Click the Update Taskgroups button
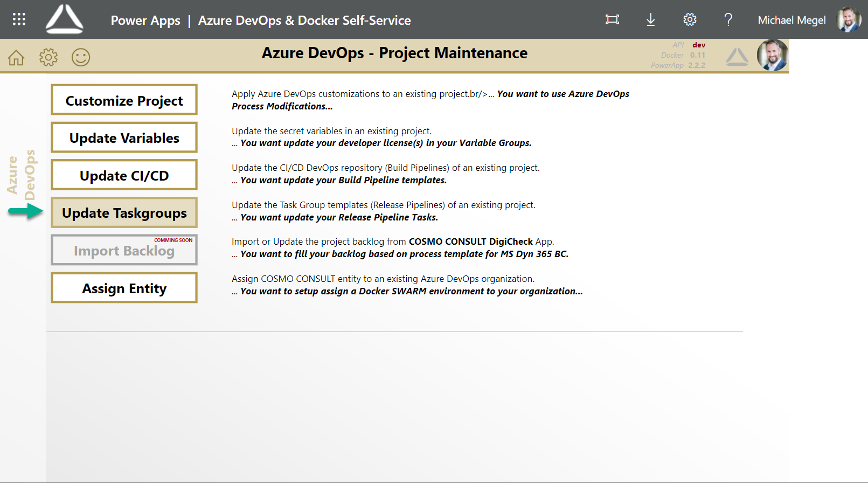 [x=124, y=212]
